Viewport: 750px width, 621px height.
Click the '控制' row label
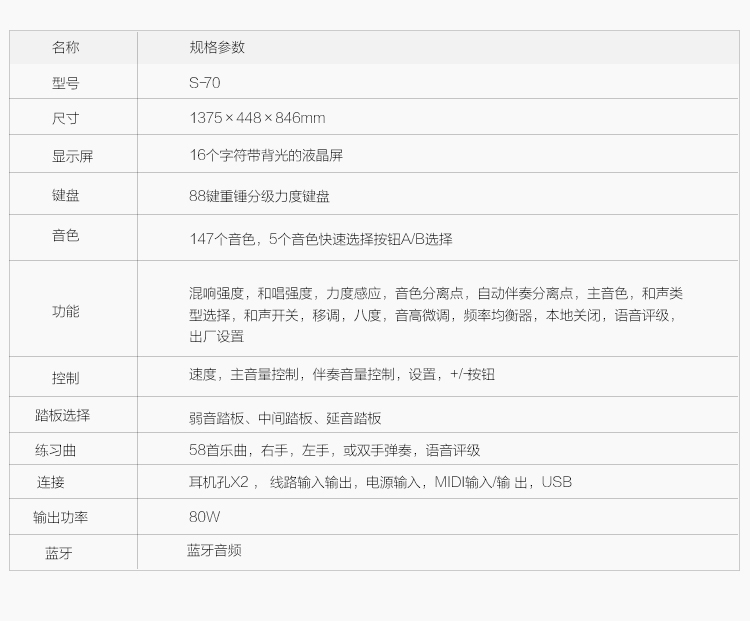click(x=66, y=378)
